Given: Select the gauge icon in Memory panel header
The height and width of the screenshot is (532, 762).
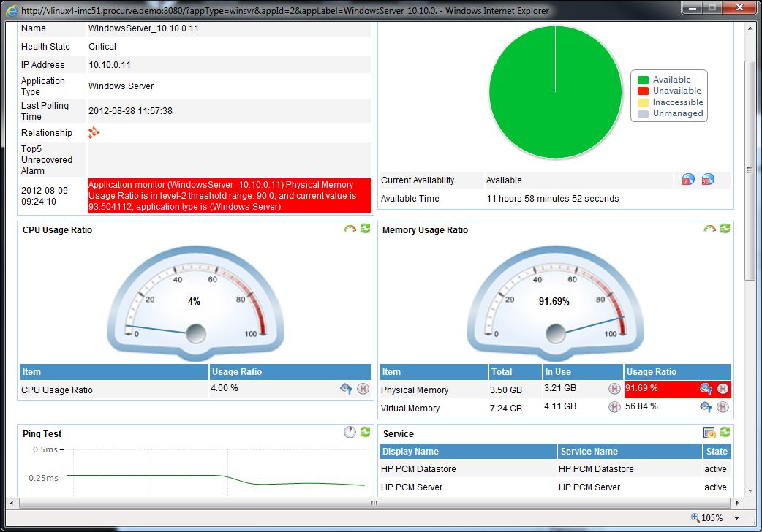Looking at the screenshot, I should 708,229.
